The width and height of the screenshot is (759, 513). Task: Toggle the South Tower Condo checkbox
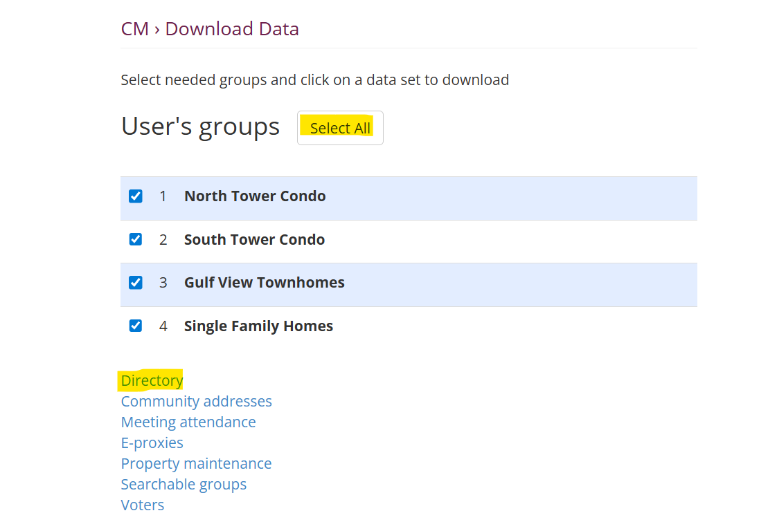pos(136,239)
